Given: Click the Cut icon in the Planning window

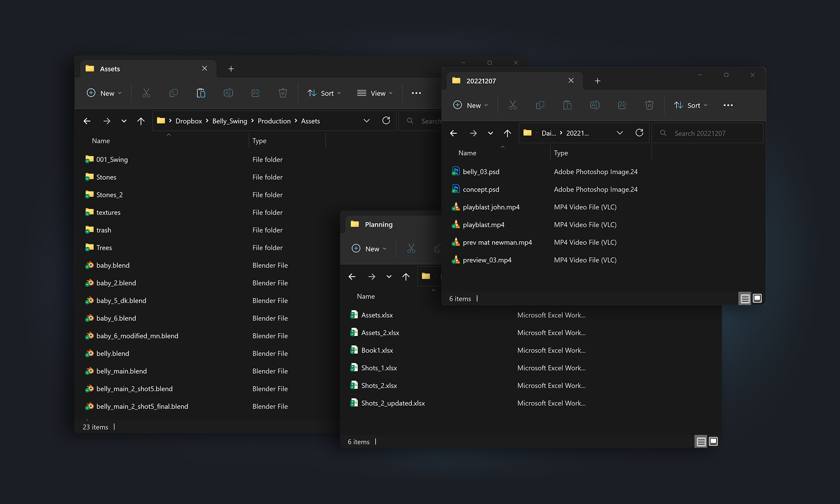Looking at the screenshot, I should [x=411, y=249].
